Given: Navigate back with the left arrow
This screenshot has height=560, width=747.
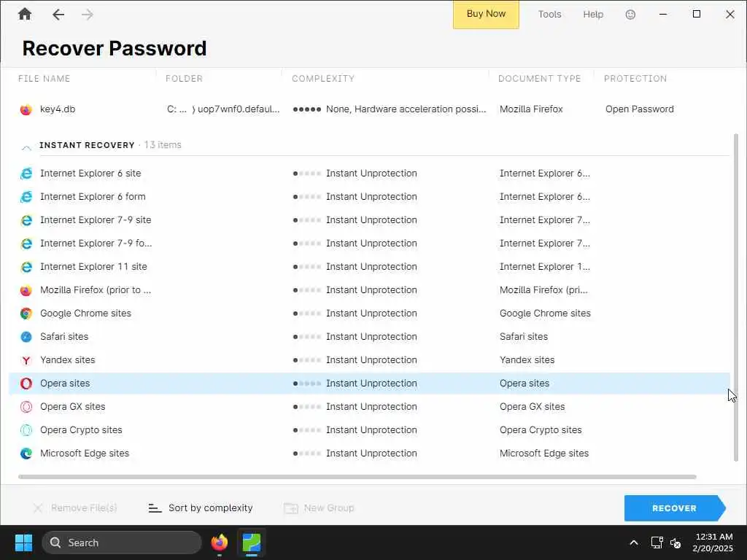Looking at the screenshot, I should tap(58, 15).
